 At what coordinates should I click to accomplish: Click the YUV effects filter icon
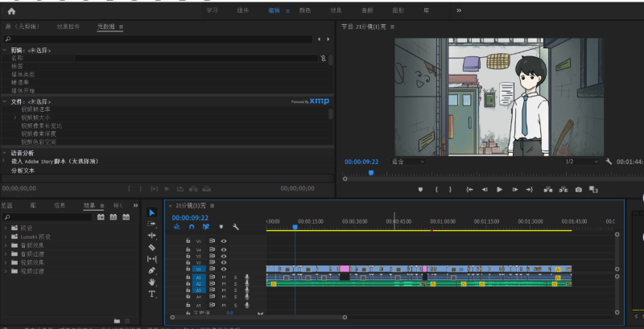click(126, 217)
